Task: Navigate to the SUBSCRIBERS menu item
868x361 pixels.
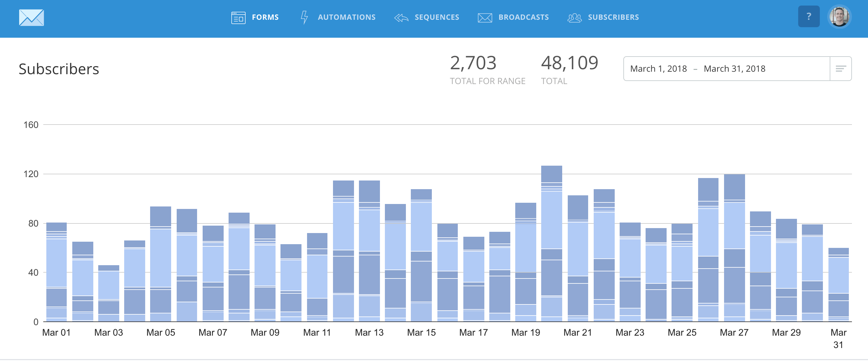Action: coord(613,18)
